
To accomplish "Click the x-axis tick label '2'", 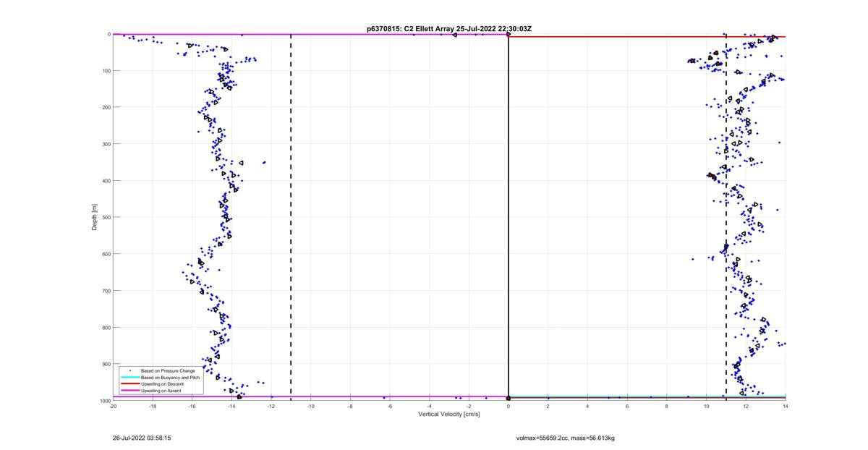I will (548, 407).
